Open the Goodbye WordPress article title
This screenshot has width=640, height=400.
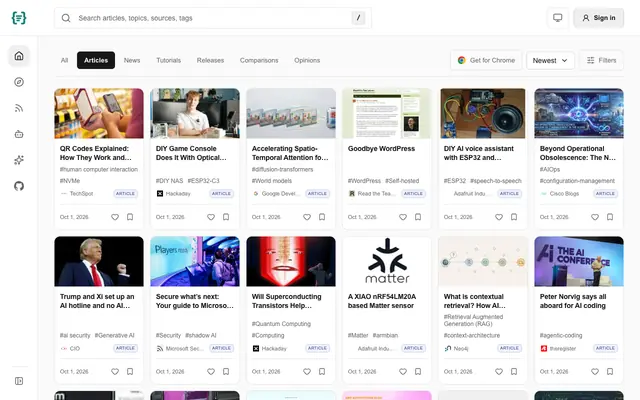(x=381, y=149)
